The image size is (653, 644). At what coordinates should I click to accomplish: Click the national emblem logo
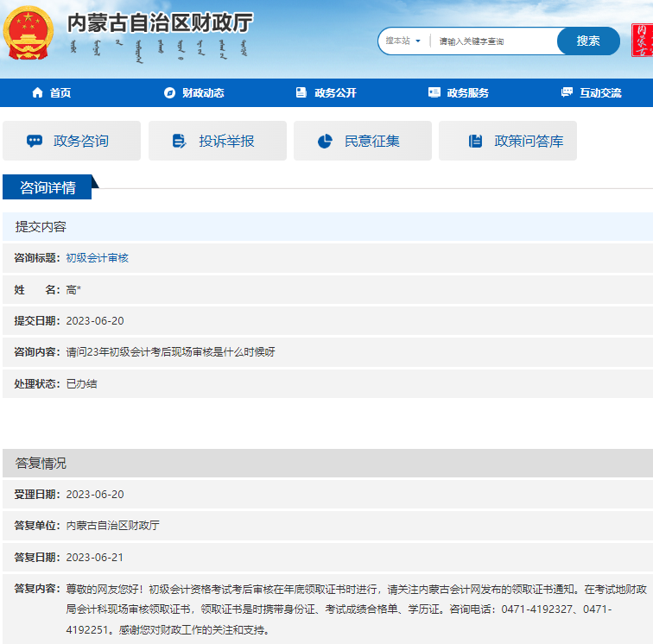[29, 34]
